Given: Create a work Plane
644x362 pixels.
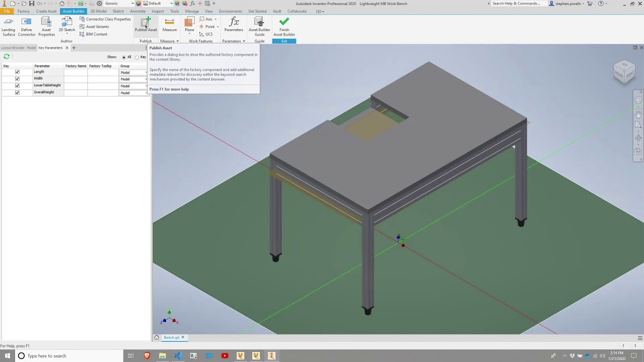Looking at the screenshot, I should click(x=189, y=25).
